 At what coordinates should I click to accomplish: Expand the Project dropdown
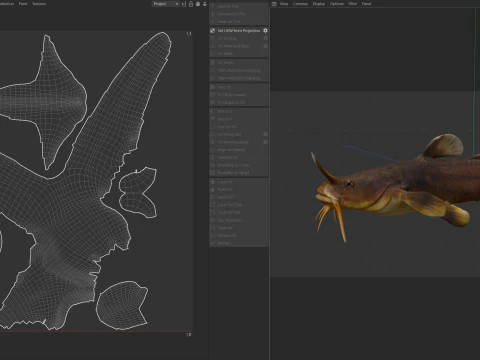pyautogui.click(x=166, y=4)
